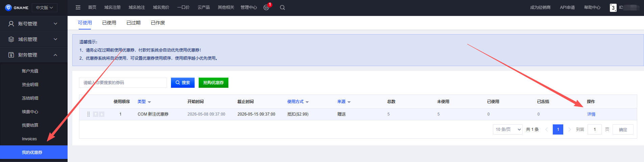This screenshot has height=162, width=644.
Task: Click the GNAME logo
Action: pos(17,7)
